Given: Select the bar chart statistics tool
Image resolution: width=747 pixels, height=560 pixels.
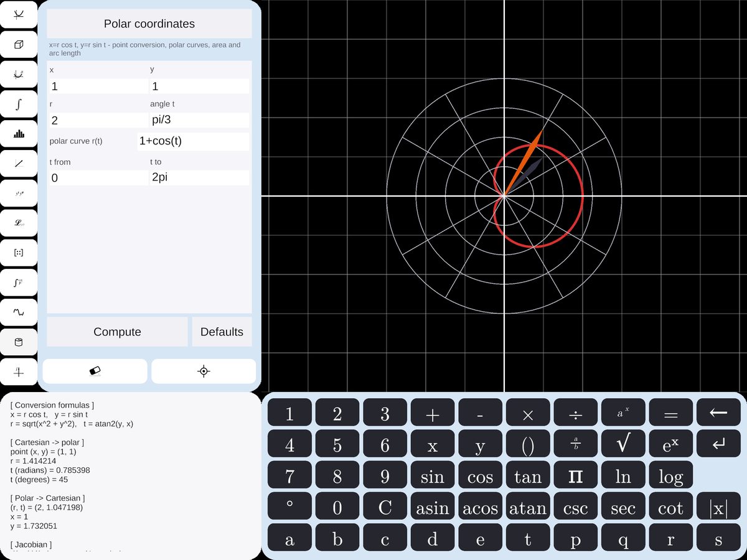Looking at the screenshot, I should (19, 134).
